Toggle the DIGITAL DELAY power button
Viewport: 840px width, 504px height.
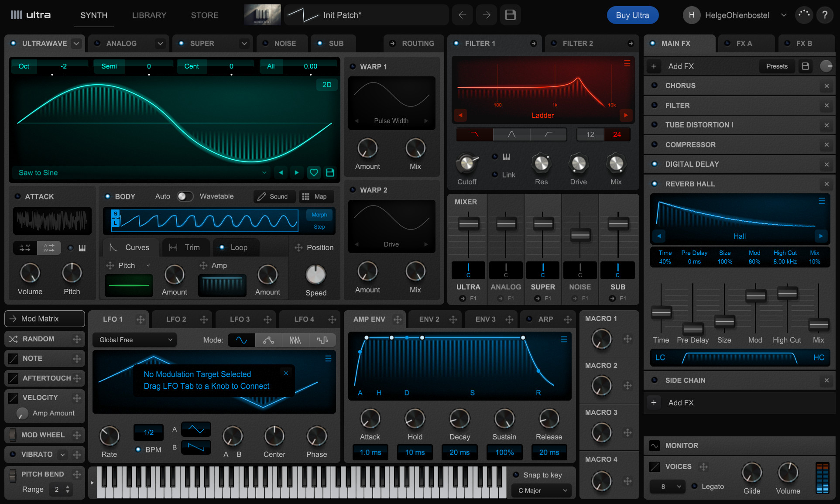655,164
